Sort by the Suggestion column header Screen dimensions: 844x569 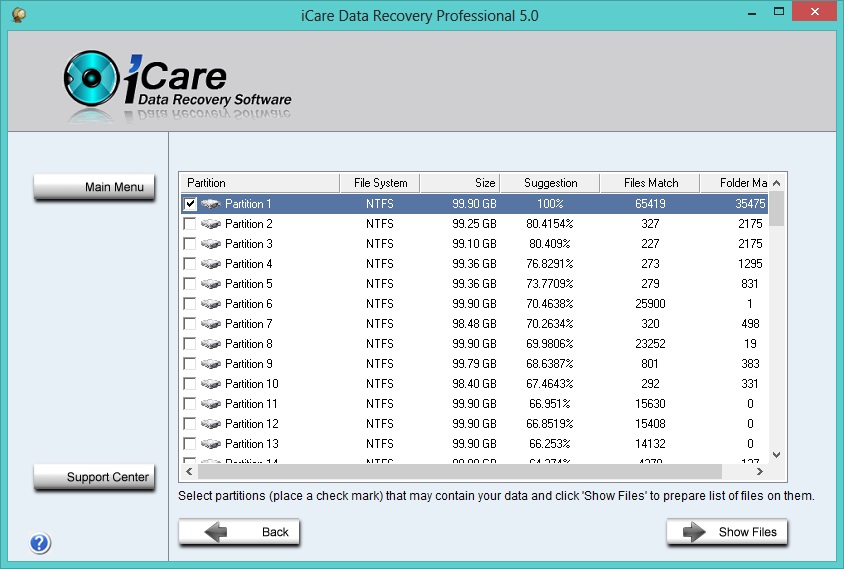550,183
